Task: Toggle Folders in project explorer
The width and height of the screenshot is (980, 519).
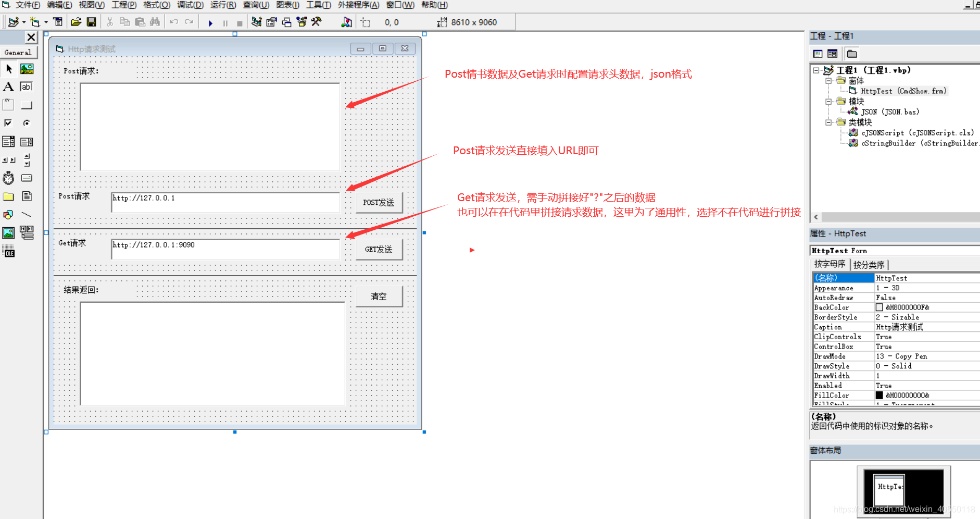Action: point(852,54)
